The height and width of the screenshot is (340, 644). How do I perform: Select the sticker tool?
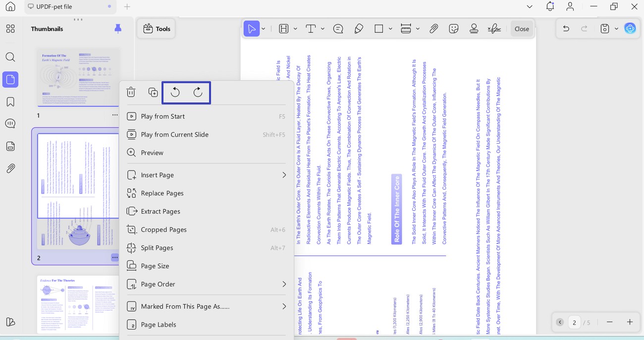click(454, 29)
